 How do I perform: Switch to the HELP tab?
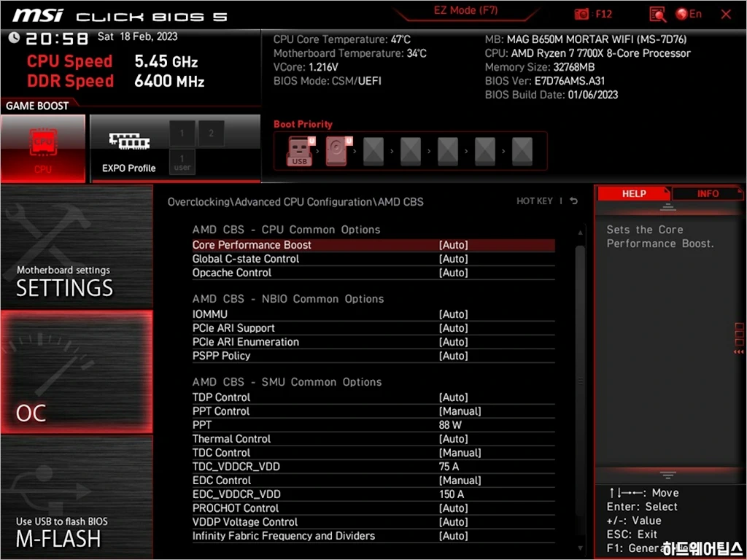click(634, 194)
